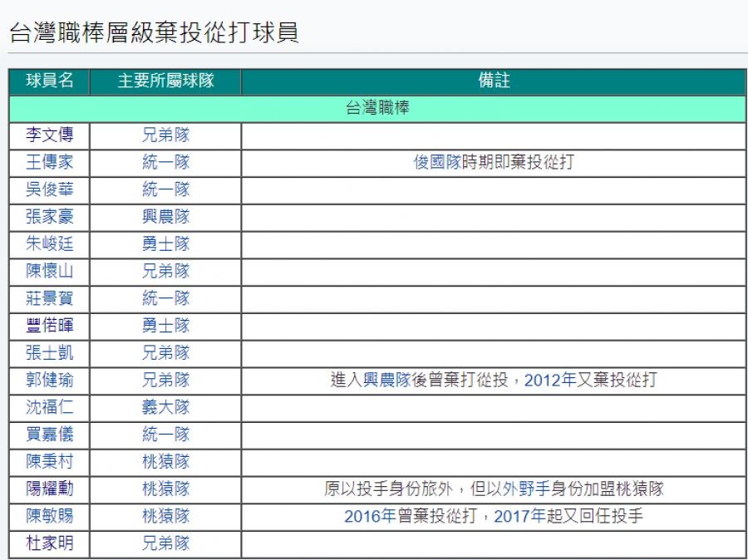Click 桃猿隊 in the 陳秉村 row
Image resolution: width=748 pixels, height=560 pixels.
click(165, 461)
